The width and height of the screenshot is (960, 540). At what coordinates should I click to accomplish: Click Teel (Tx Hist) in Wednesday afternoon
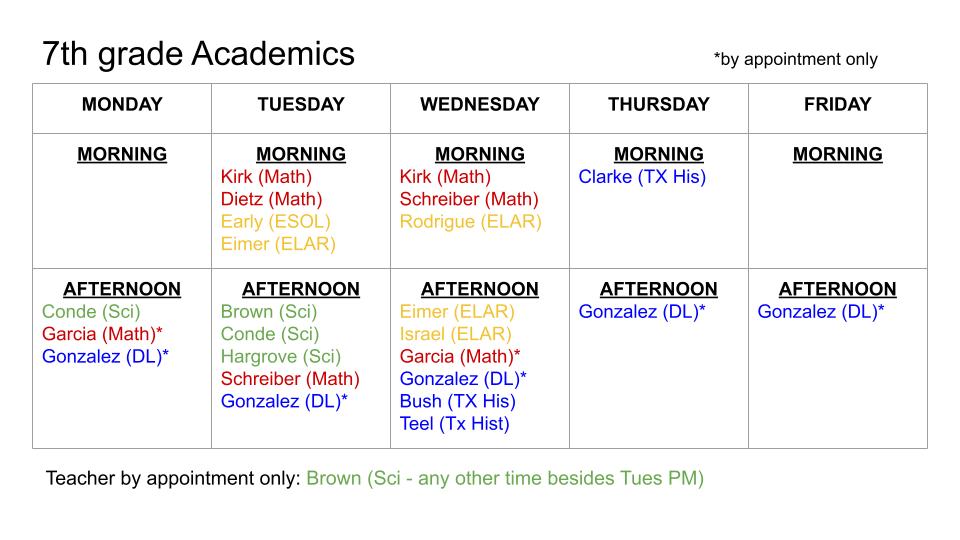point(454,424)
